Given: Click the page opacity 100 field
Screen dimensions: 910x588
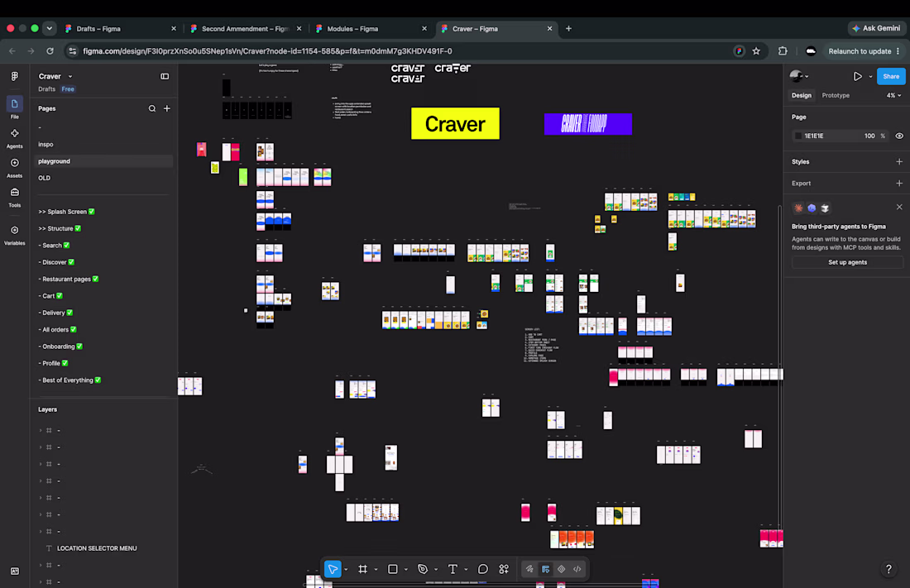Looking at the screenshot, I should point(869,136).
